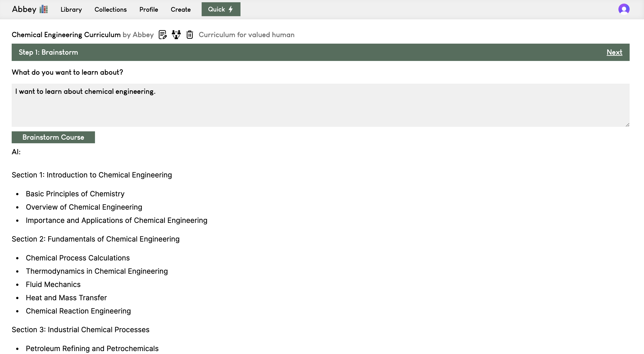The width and height of the screenshot is (644, 354).
Task: Click the lightning bolt in Quick
Action: pos(231,9)
